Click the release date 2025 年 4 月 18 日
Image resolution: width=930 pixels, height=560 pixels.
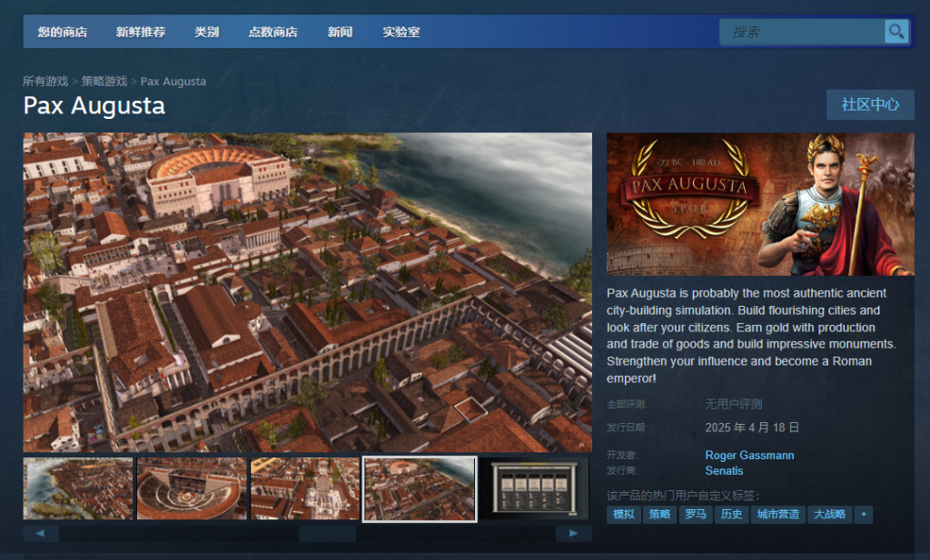[x=752, y=427]
